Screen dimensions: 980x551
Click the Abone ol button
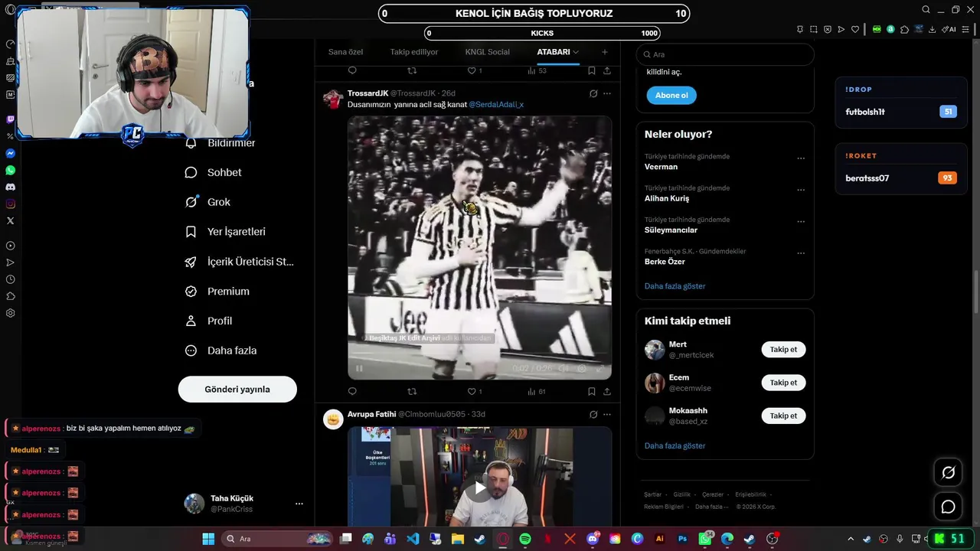click(x=671, y=96)
